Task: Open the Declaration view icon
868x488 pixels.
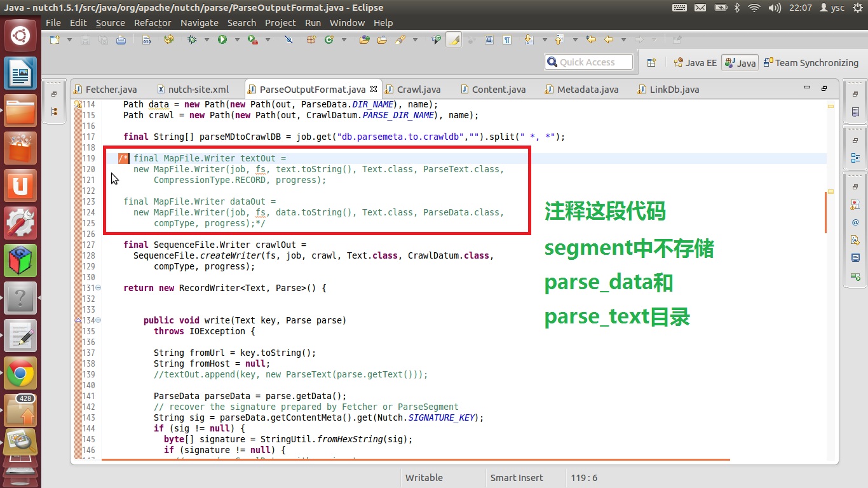Action: point(855,240)
